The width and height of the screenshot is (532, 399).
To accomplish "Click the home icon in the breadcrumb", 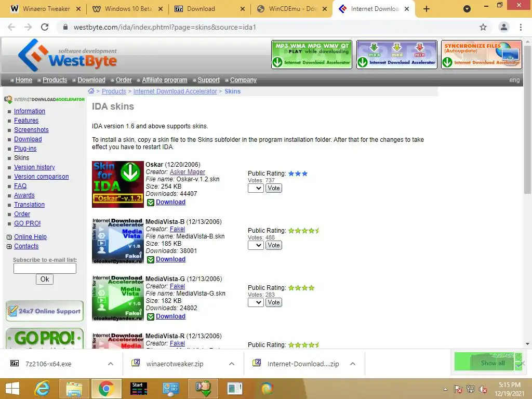I will (x=91, y=91).
